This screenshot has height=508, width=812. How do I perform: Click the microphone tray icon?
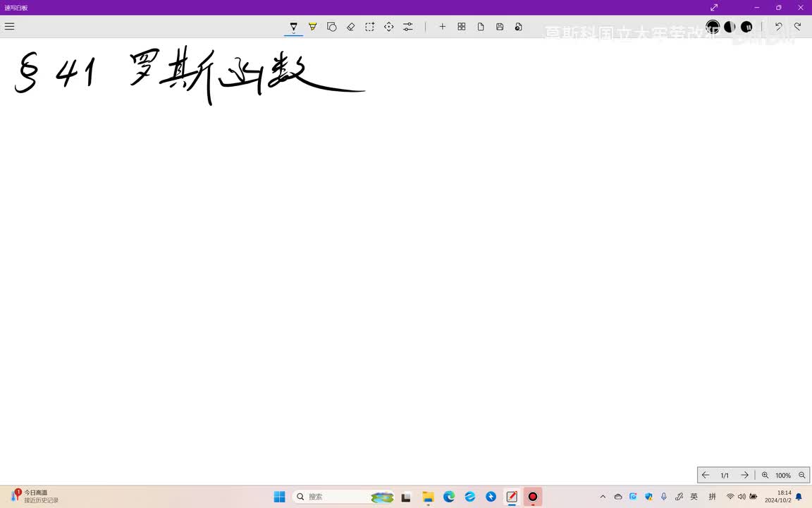tap(664, 497)
